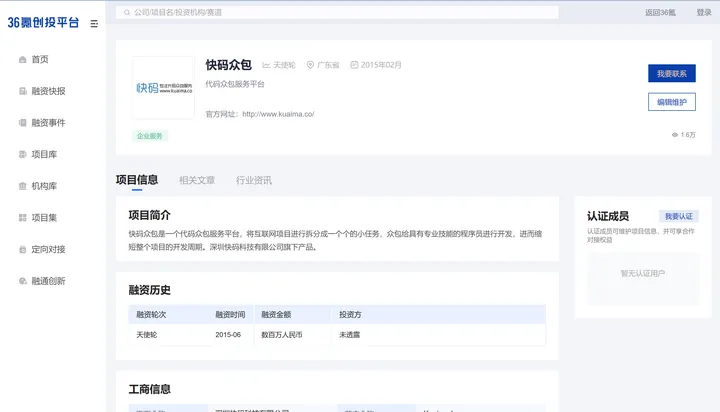Viewport: 720px width, 412px height.
Task: Click the 融资历史 section heading
Action: pos(150,290)
